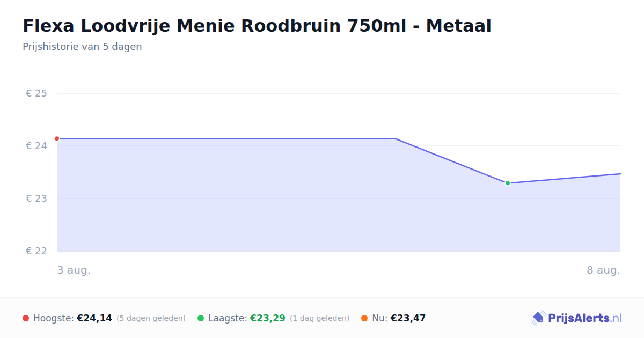
Task: Click the green Laagste legend dot
Action: click(201, 318)
